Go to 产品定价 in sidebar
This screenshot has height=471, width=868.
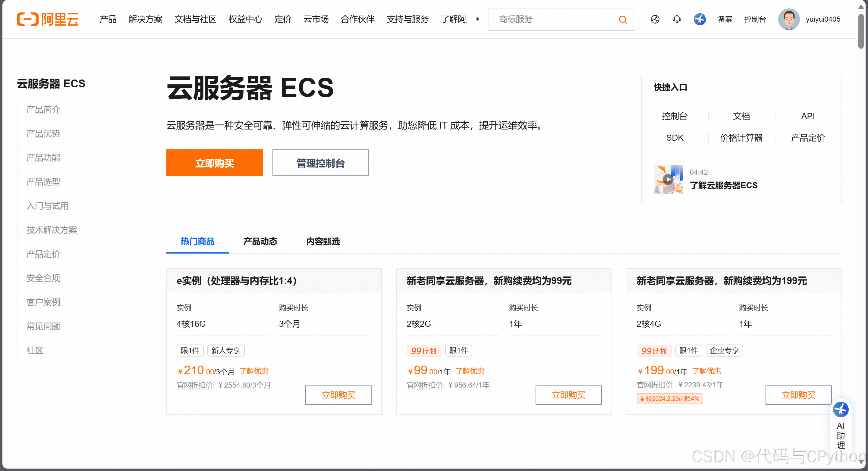tap(43, 254)
